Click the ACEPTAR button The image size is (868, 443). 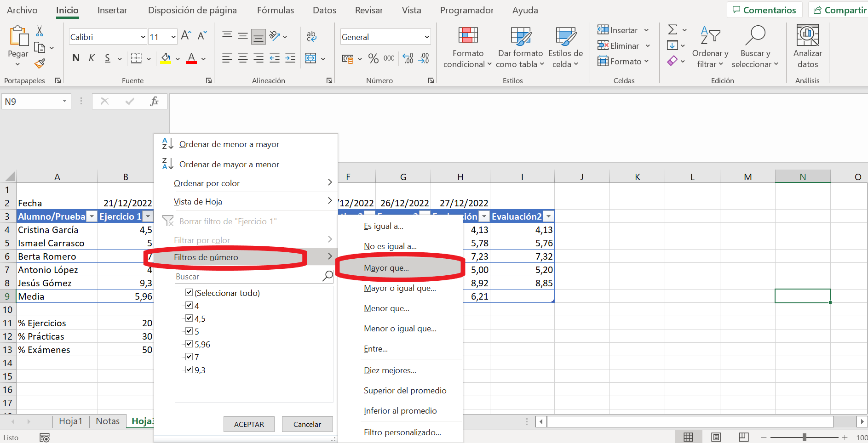point(249,424)
